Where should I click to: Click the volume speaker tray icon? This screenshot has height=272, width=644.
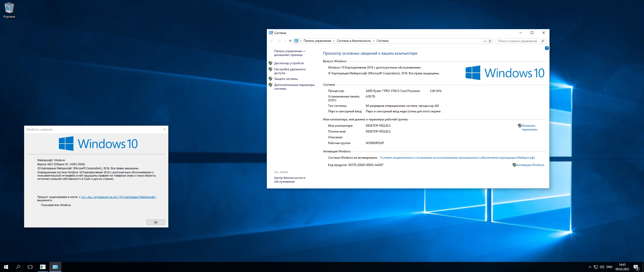(x=602, y=267)
